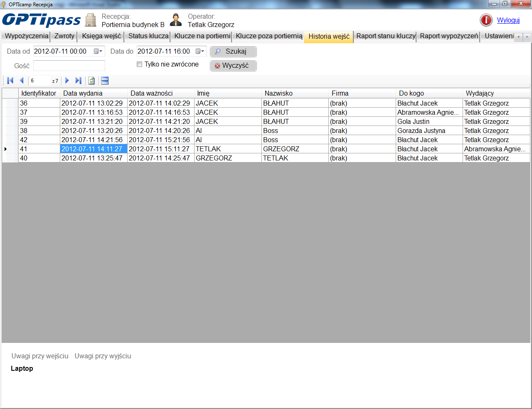The width and height of the screenshot is (532, 409).
Task: Click identifier cell 42
Action: pyautogui.click(x=39, y=140)
